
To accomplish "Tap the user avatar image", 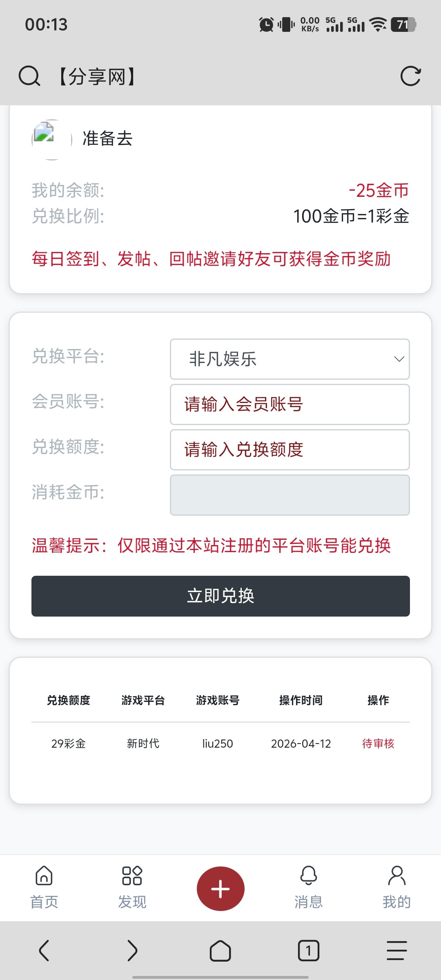I will pos(52,139).
